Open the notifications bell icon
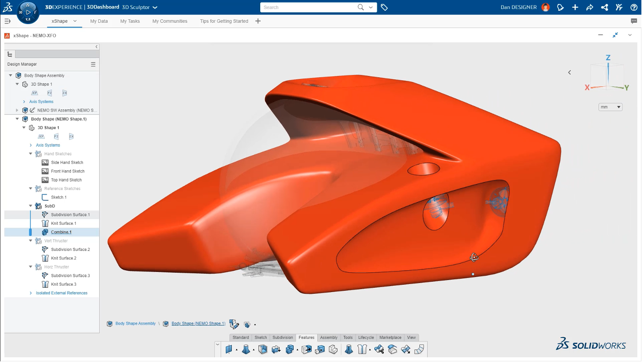Viewport: 644px width, 362px height. [560, 7]
